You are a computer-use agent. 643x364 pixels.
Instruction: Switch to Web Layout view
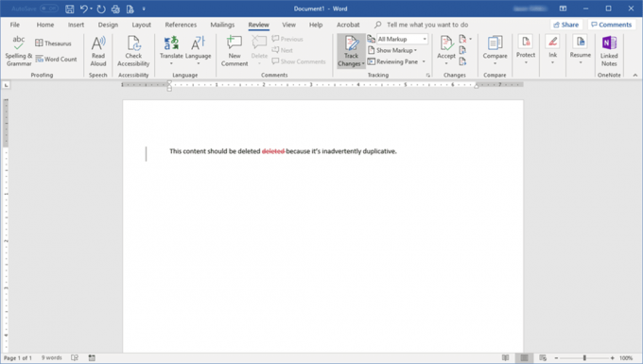[543, 357]
